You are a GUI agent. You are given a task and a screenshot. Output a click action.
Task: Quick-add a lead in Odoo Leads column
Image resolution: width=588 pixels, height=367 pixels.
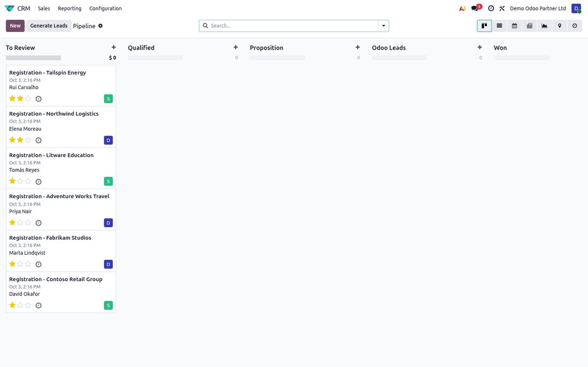[479, 47]
